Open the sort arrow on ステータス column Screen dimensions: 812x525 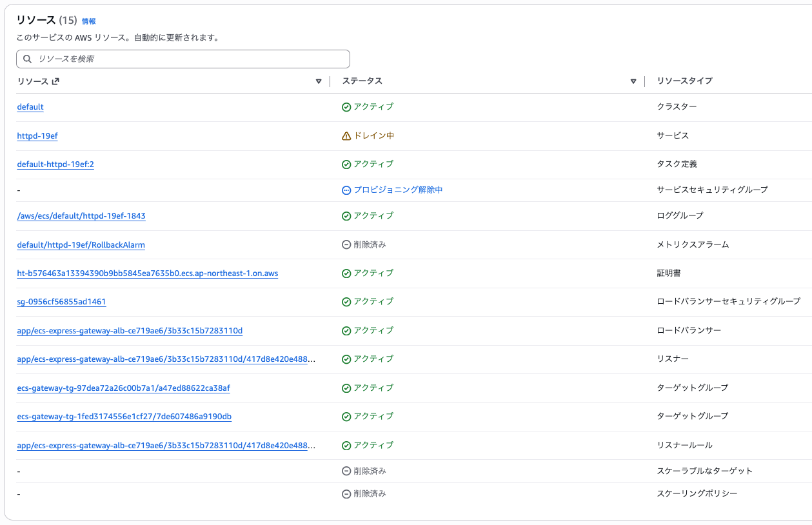(633, 81)
